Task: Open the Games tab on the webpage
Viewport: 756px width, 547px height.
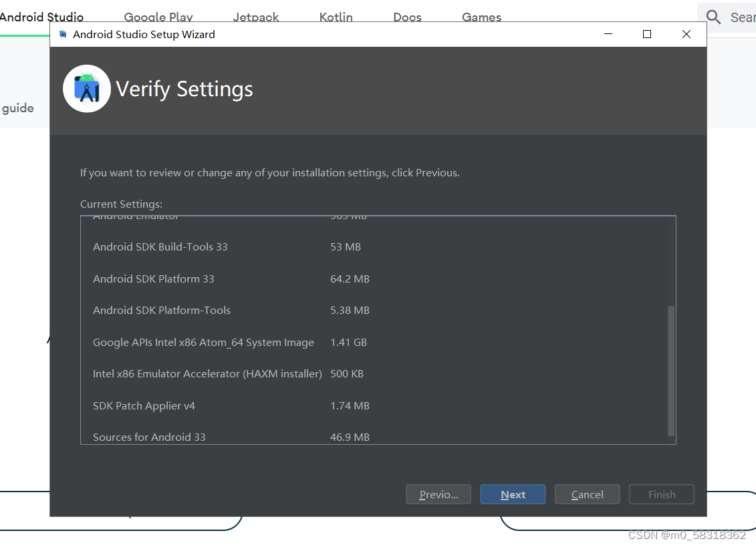Action: [x=482, y=17]
